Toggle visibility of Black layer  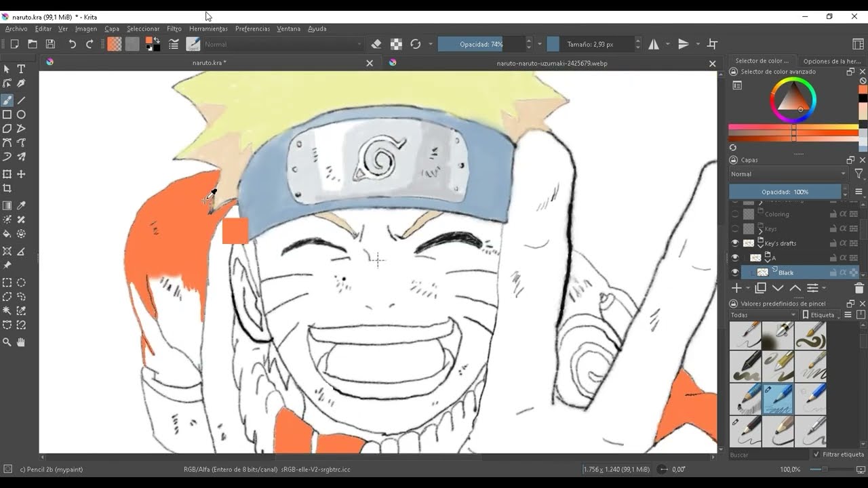[x=735, y=272]
